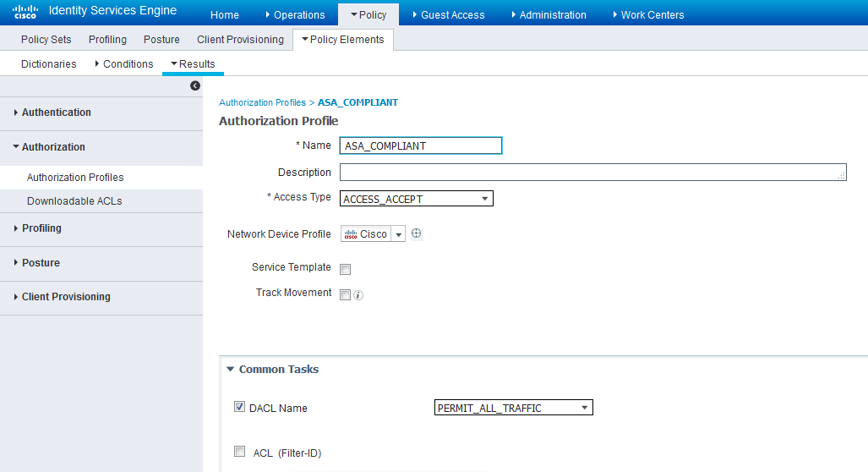Screen dimensions: 868x472
Task: Check the ACL (Filter-ID) checkbox
Action: tap(239, 452)
